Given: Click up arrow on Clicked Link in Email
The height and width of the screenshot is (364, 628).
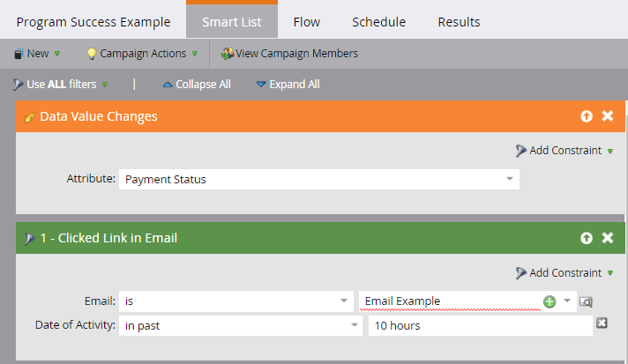Looking at the screenshot, I should [x=587, y=238].
